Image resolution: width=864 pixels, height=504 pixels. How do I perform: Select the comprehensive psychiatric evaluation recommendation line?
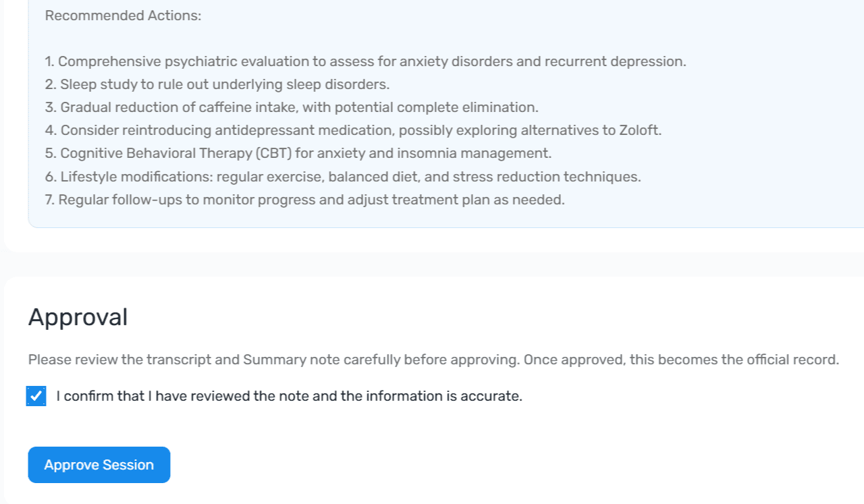click(x=364, y=61)
